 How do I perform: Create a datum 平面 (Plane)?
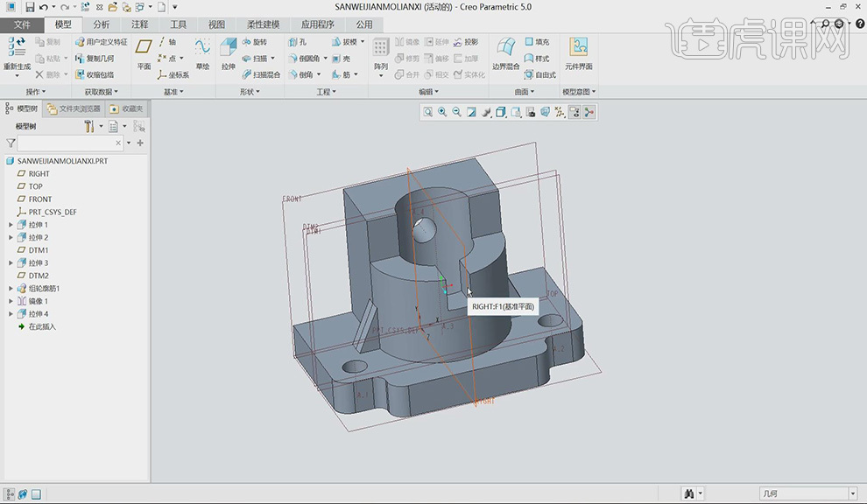point(144,48)
